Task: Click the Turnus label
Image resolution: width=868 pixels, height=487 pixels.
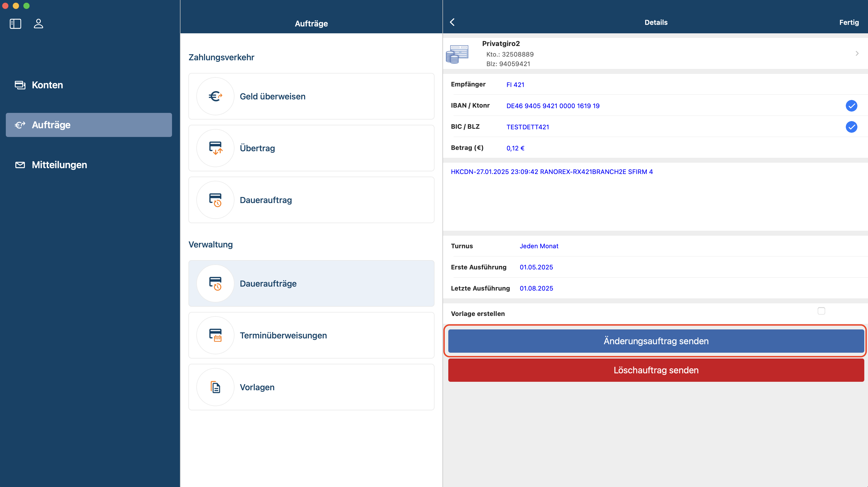Action: pos(462,246)
